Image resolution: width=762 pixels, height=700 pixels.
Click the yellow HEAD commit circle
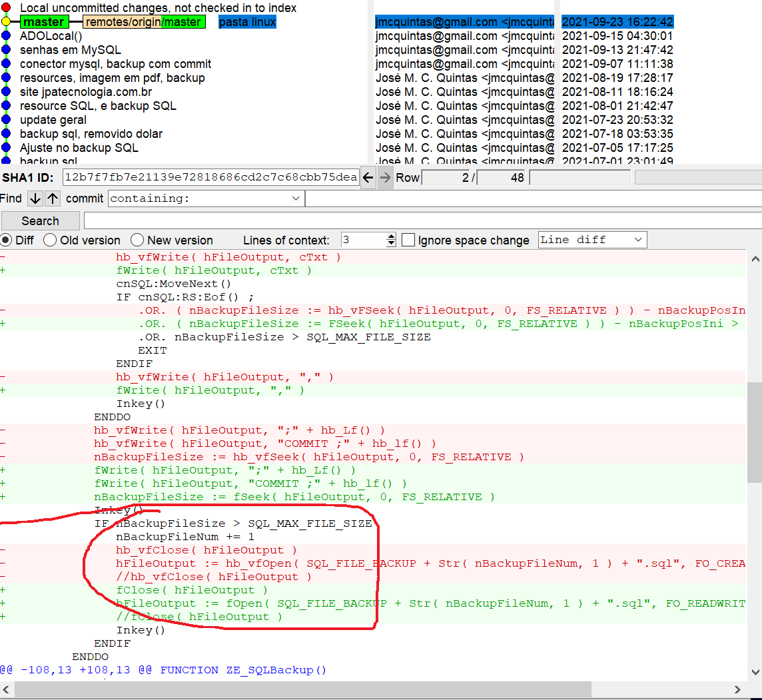6,22
